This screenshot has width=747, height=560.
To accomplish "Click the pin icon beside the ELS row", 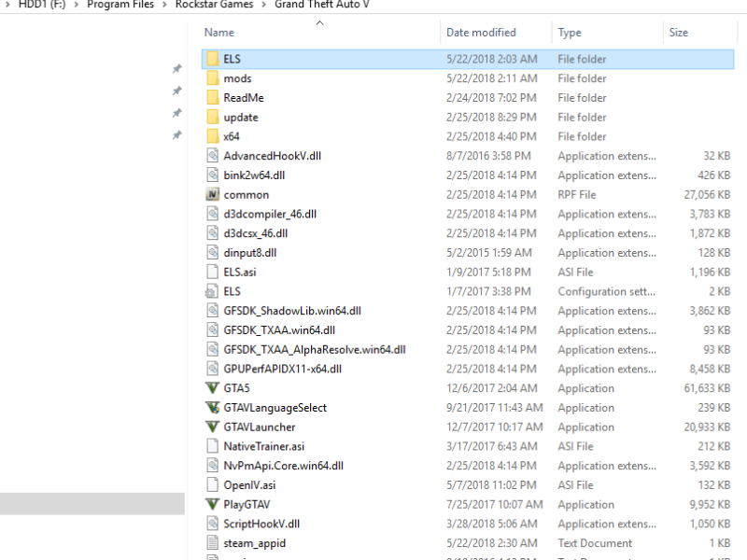I will pos(177,68).
